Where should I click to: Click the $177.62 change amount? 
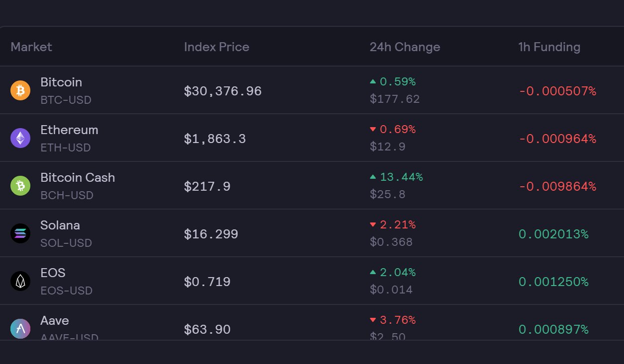pos(395,99)
